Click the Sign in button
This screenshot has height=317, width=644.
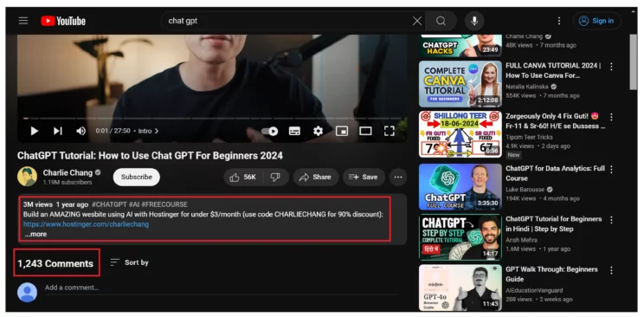597,21
